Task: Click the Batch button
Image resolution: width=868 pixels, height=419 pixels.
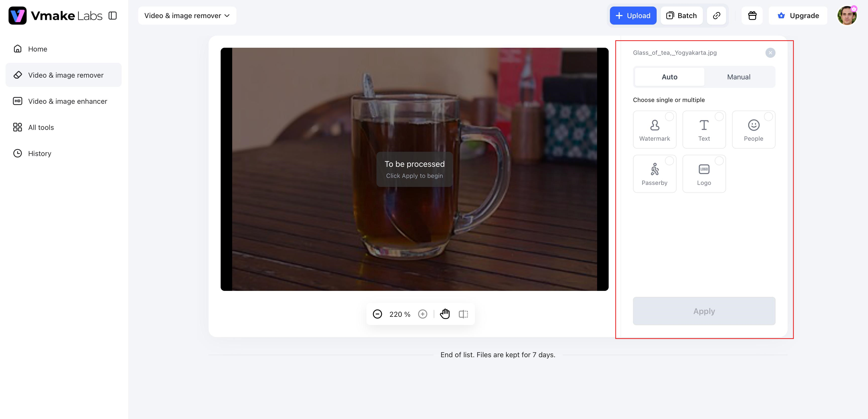Action: coord(682,16)
